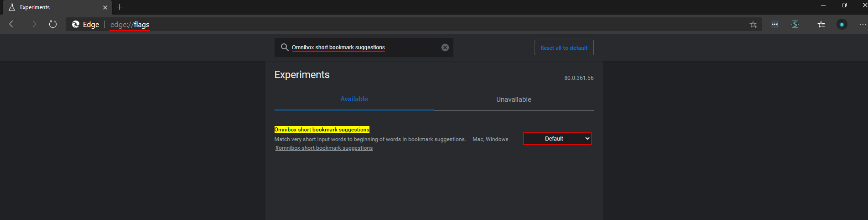Expand the Default dropdown for Omnibox flag
868x220 pixels.
click(557, 138)
